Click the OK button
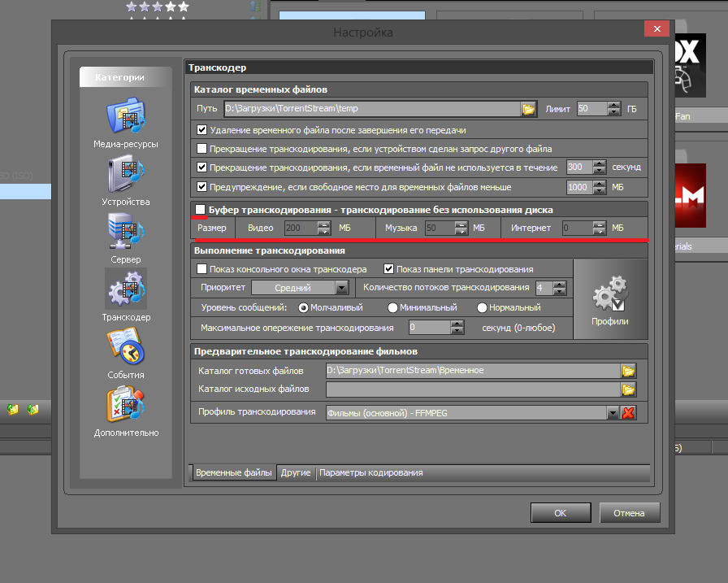Screen dimensions: 728x583 [x=560, y=513]
